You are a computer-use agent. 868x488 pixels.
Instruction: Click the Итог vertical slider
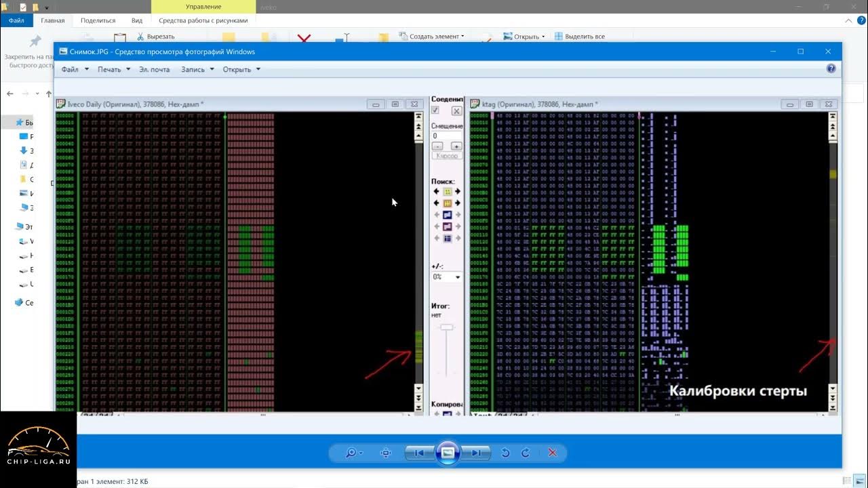(446, 351)
